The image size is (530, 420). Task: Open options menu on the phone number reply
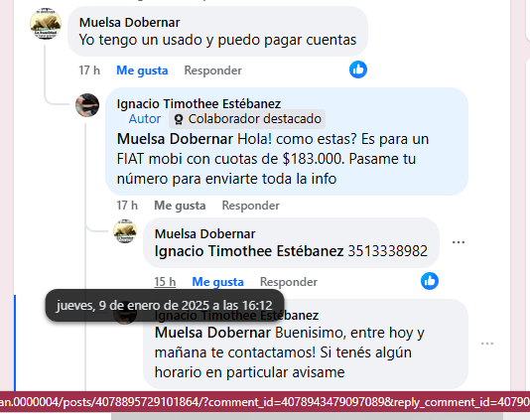pos(459,242)
